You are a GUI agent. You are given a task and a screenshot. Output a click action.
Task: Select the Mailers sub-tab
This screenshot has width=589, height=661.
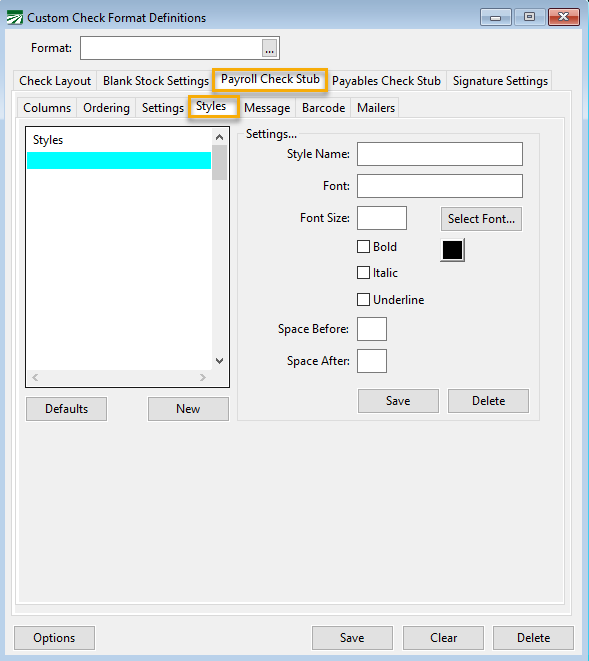pyautogui.click(x=376, y=108)
